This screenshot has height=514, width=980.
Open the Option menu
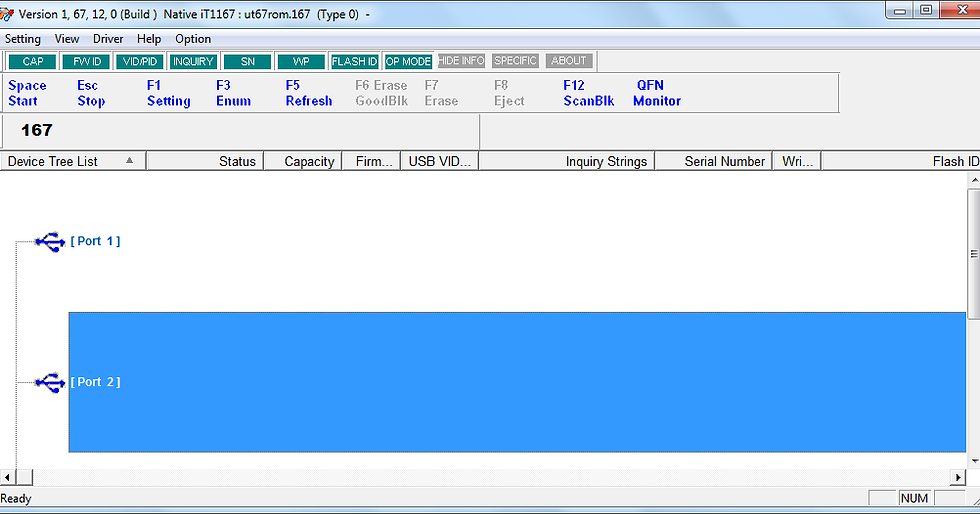click(x=192, y=39)
